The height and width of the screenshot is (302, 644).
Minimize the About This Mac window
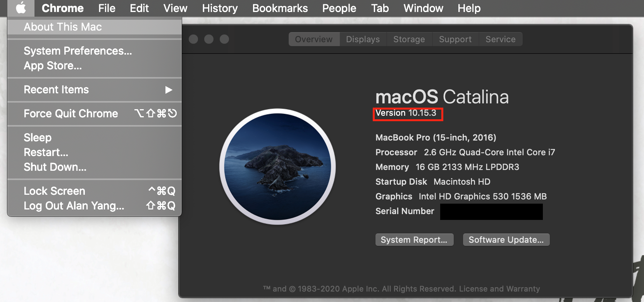tap(209, 39)
